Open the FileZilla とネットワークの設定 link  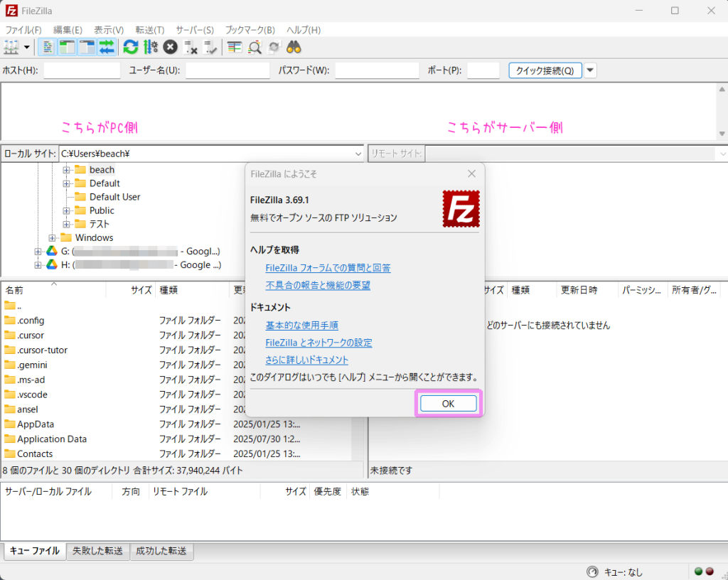(x=319, y=343)
